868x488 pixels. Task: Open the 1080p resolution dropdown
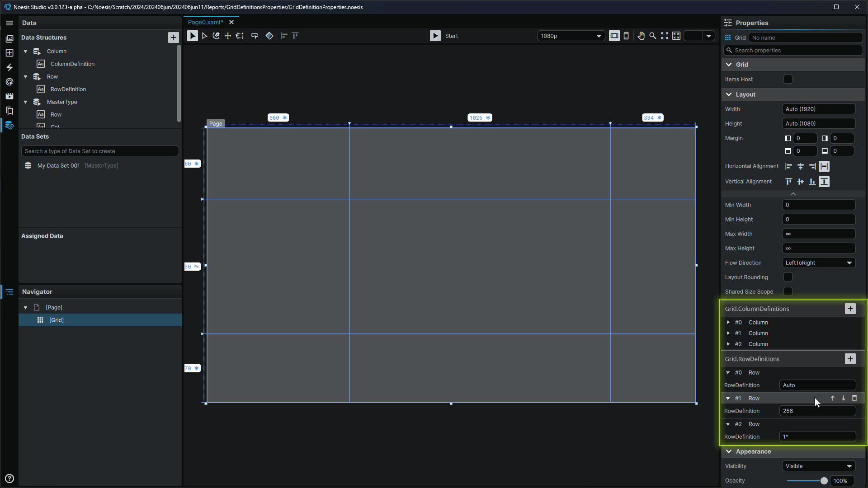point(571,36)
